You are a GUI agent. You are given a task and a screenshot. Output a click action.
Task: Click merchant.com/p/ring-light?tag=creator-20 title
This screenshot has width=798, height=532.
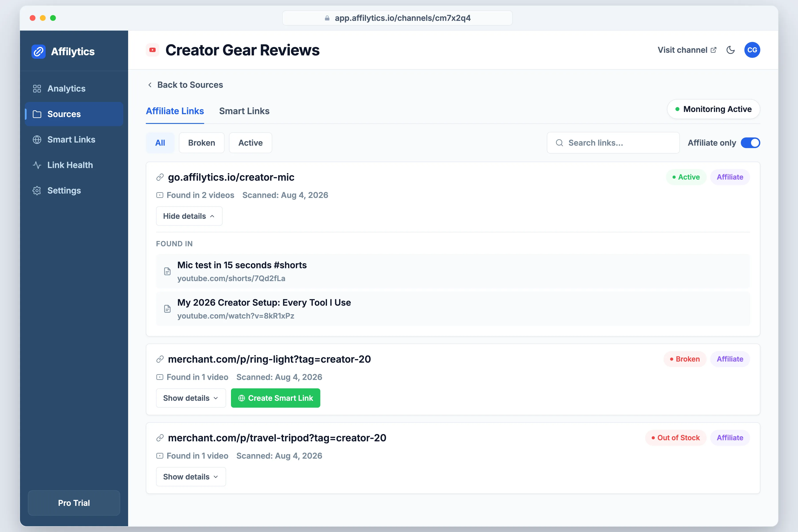coord(269,359)
